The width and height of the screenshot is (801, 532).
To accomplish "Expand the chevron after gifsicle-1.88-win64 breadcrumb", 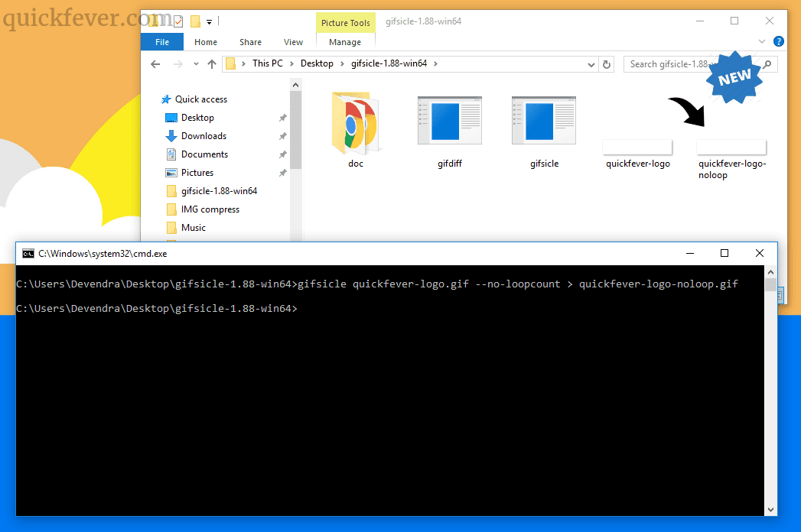I will (x=435, y=63).
